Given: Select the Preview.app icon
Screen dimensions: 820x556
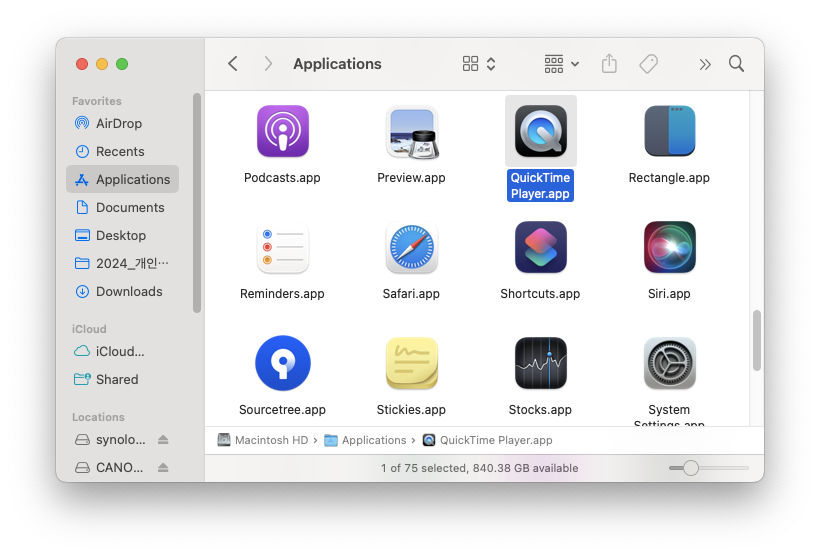Looking at the screenshot, I should coord(412,132).
